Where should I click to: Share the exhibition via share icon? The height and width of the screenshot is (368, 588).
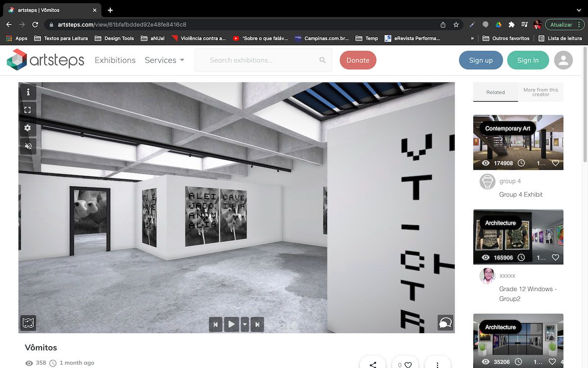(x=373, y=365)
